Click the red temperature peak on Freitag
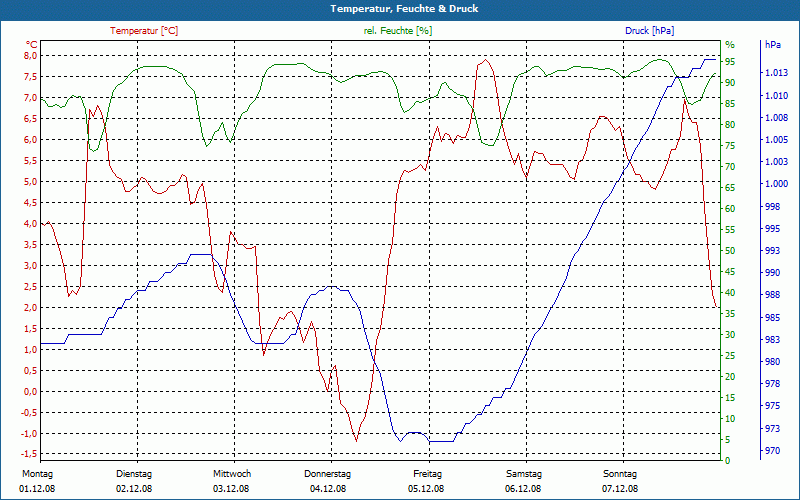The width and height of the screenshot is (800, 500). tap(485, 60)
